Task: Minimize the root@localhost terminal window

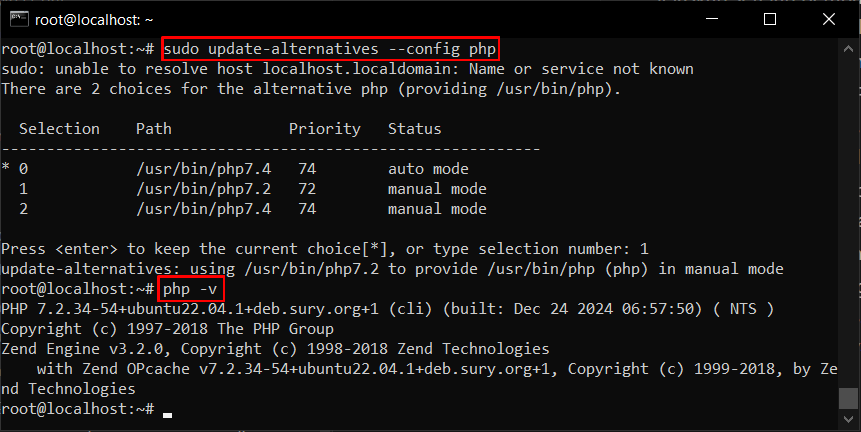Action: 712,19
